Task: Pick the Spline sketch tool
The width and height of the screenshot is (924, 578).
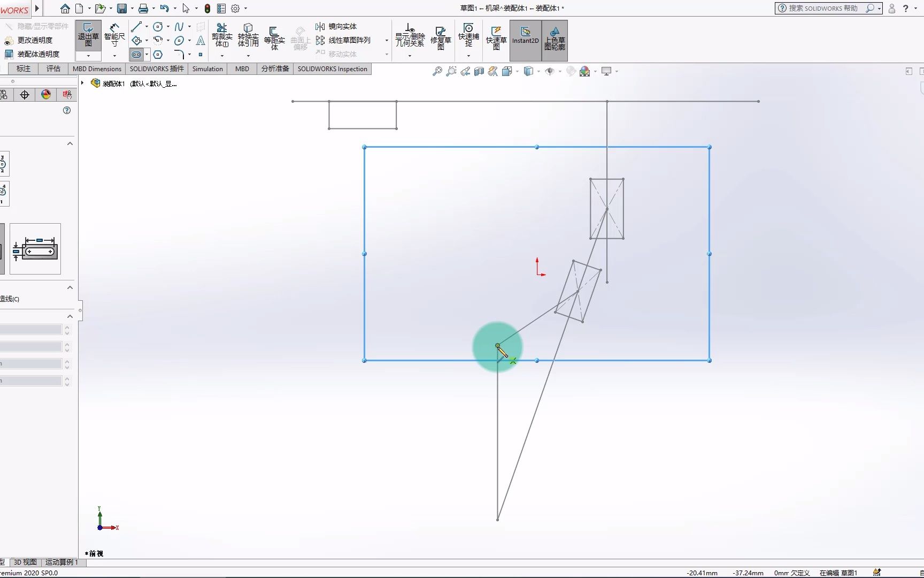Action: click(x=179, y=26)
